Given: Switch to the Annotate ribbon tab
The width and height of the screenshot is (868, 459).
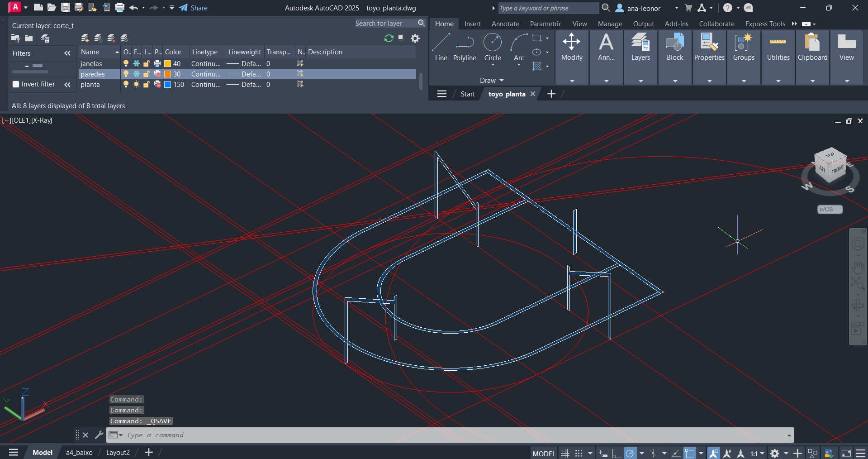Looking at the screenshot, I should (x=505, y=24).
